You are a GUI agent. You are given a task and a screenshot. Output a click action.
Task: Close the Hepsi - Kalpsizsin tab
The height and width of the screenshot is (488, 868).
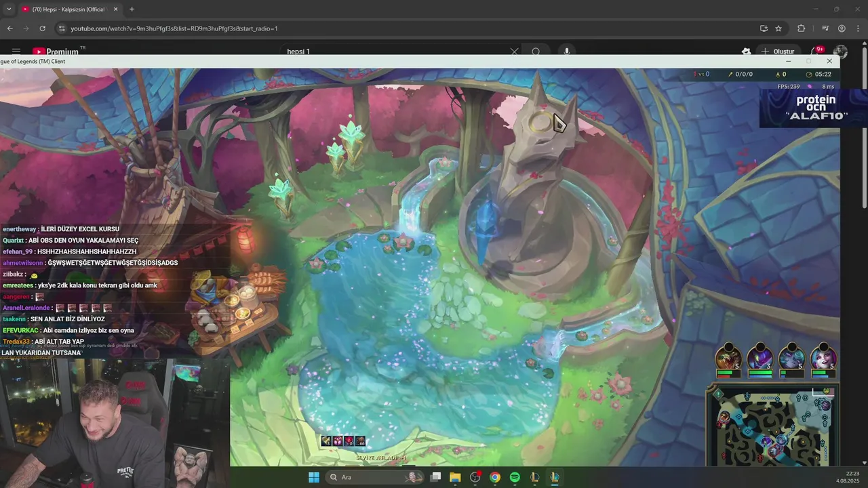tap(115, 9)
